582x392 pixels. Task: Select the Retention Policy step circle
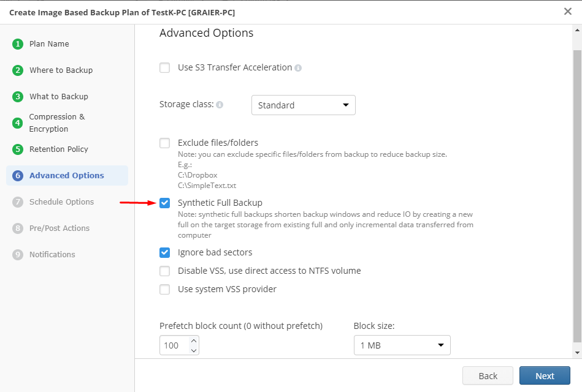[x=17, y=149]
